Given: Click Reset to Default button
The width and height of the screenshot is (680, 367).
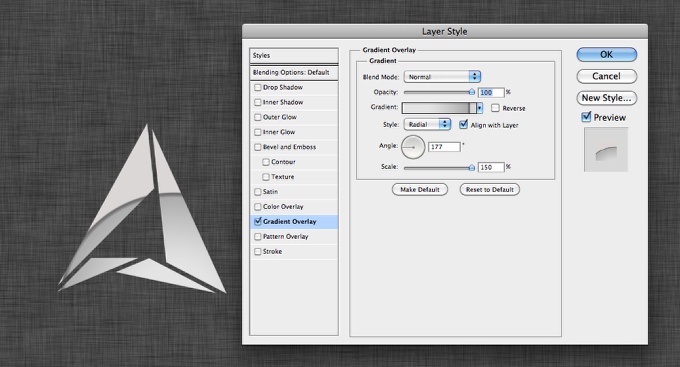Looking at the screenshot, I should 490,190.
